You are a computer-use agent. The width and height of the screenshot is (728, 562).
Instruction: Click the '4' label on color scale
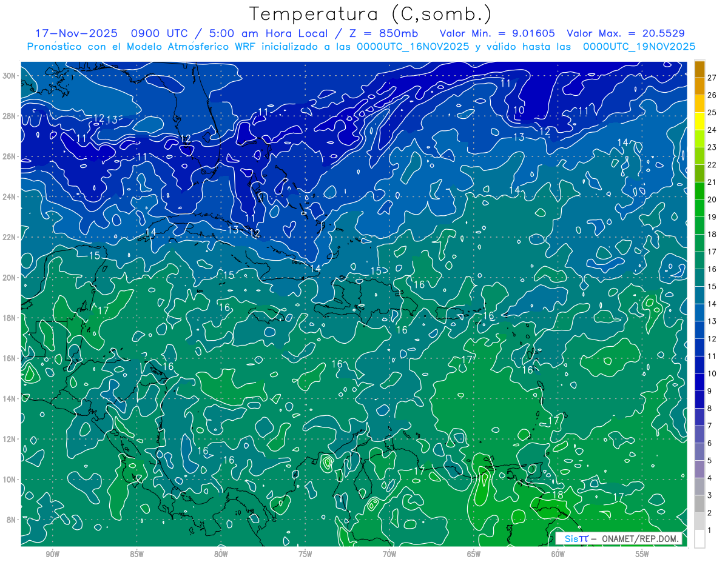point(710,478)
